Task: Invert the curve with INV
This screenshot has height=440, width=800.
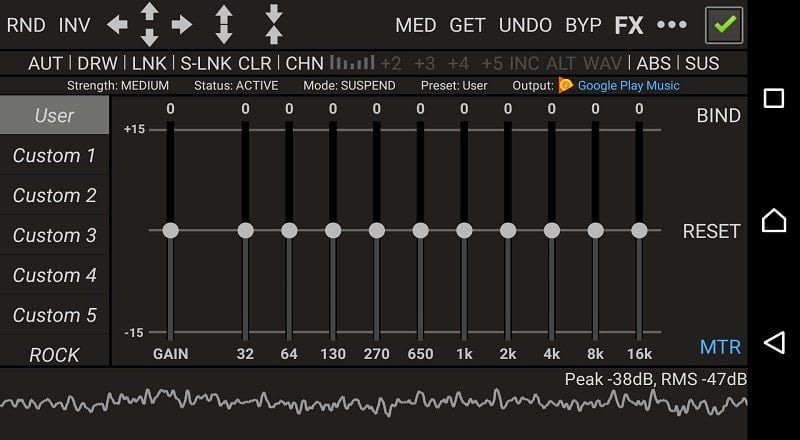Action: [x=74, y=25]
